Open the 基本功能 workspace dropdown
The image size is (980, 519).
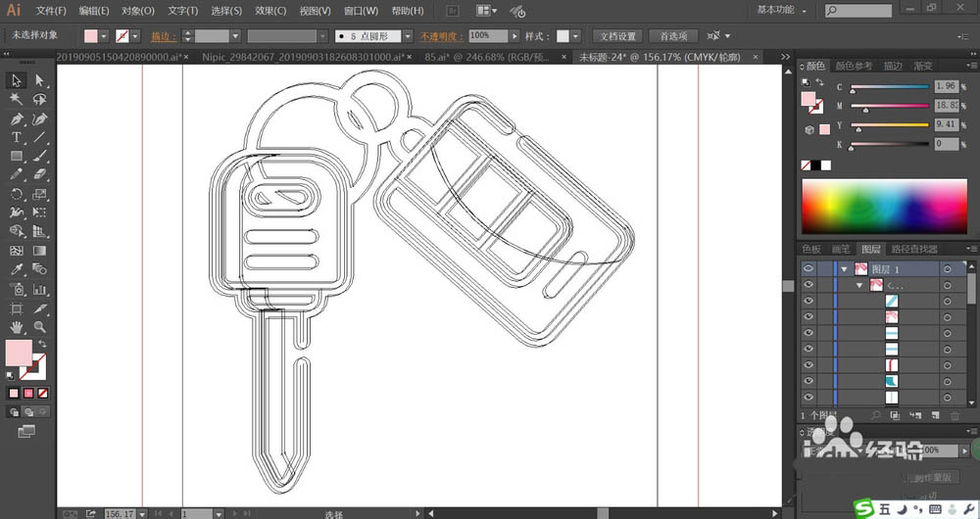782,10
